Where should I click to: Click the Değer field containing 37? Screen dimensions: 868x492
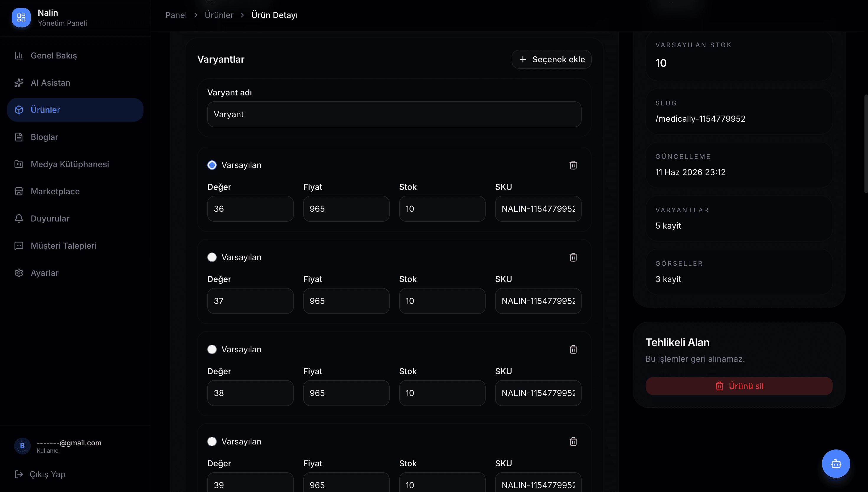(x=250, y=301)
